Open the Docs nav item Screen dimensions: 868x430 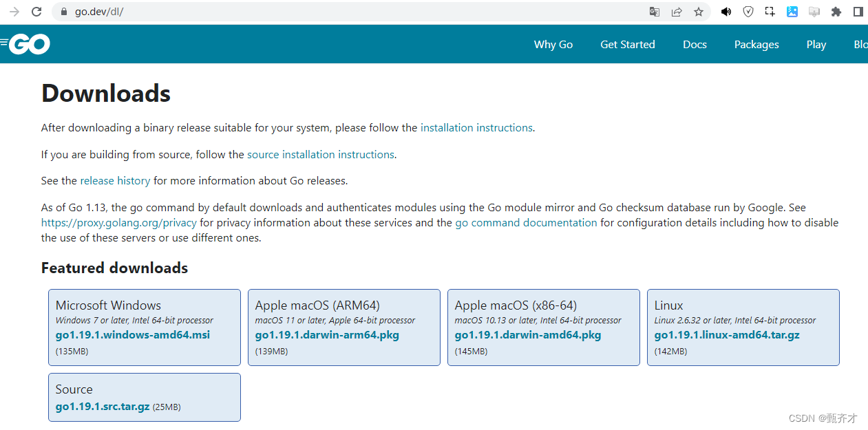(x=695, y=44)
